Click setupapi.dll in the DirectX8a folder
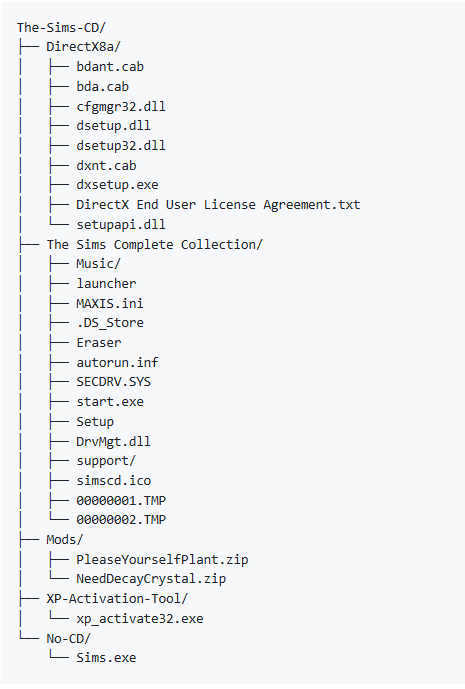Viewport: 465px width, 689px height. (x=121, y=225)
